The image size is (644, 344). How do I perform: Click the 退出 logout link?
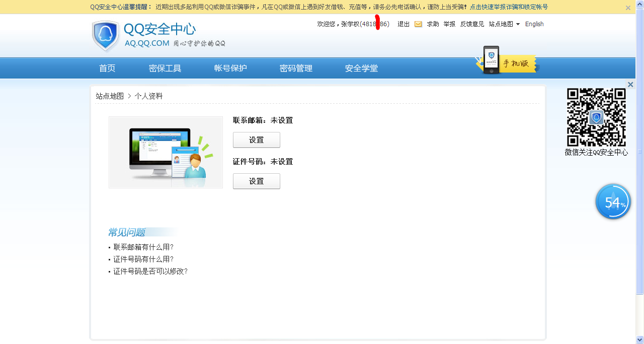(x=404, y=24)
